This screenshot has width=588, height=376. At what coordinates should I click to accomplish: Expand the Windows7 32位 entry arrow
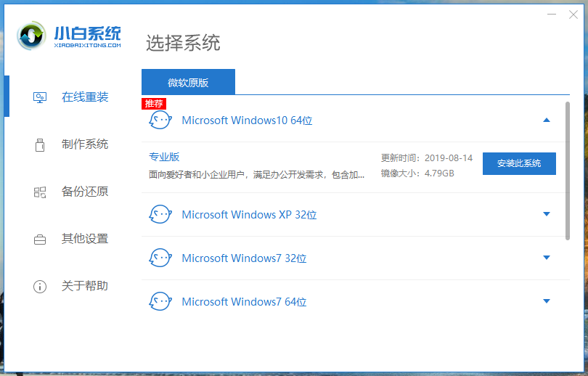[547, 258]
